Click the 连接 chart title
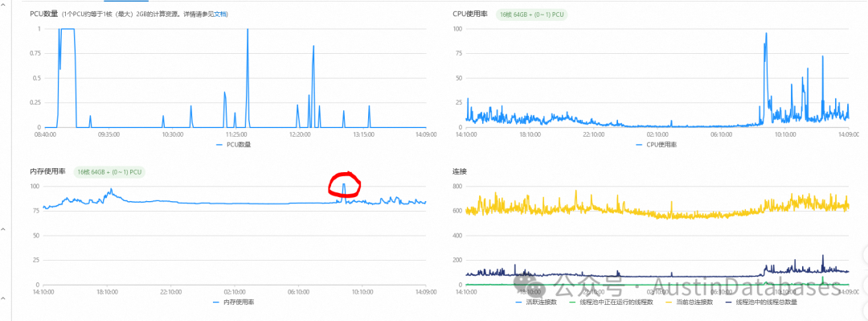The image size is (868, 321). 460,172
